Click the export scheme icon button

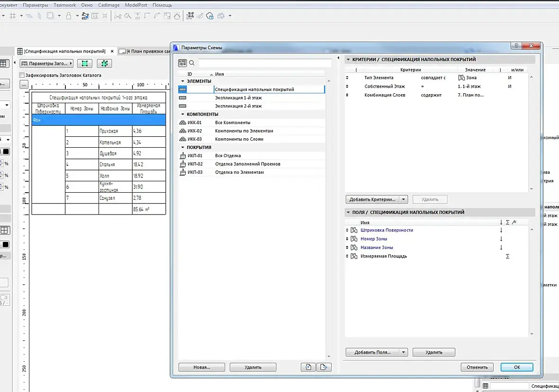click(324, 367)
